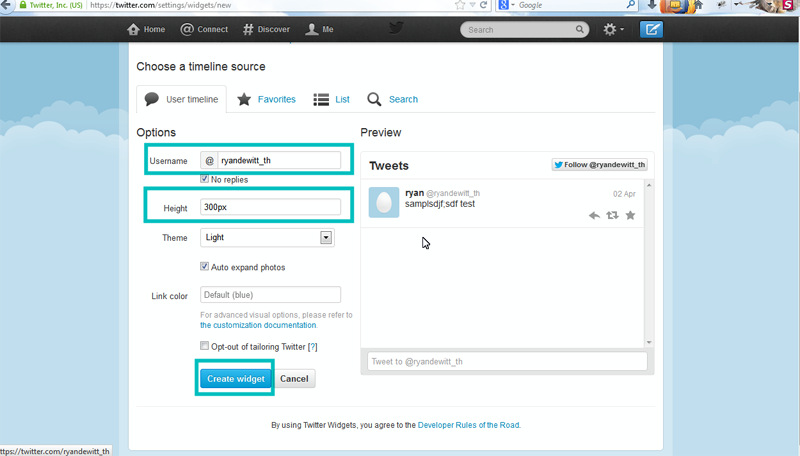
Task: Click Follow @ryandewitt_th button in preview
Action: pyautogui.click(x=599, y=165)
